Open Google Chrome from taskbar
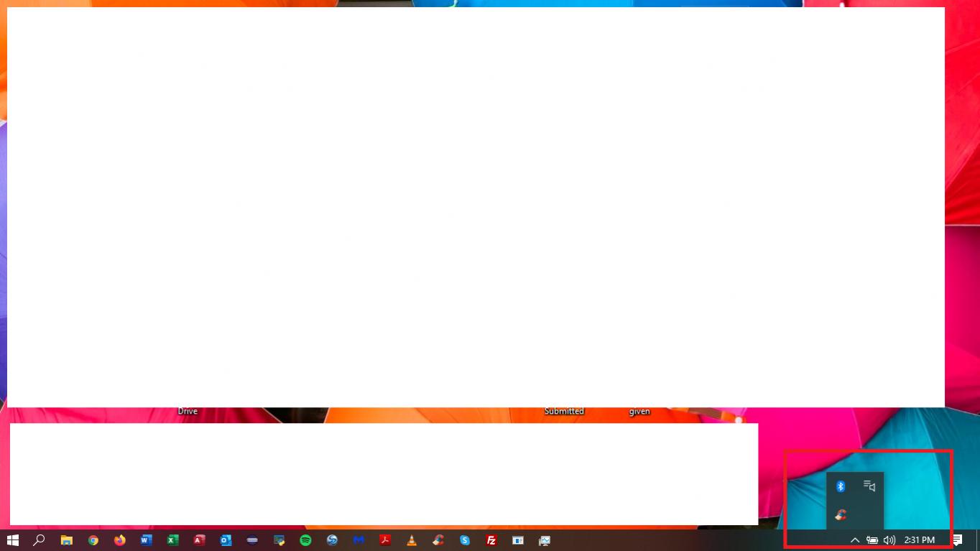 [x=93, y=540]
